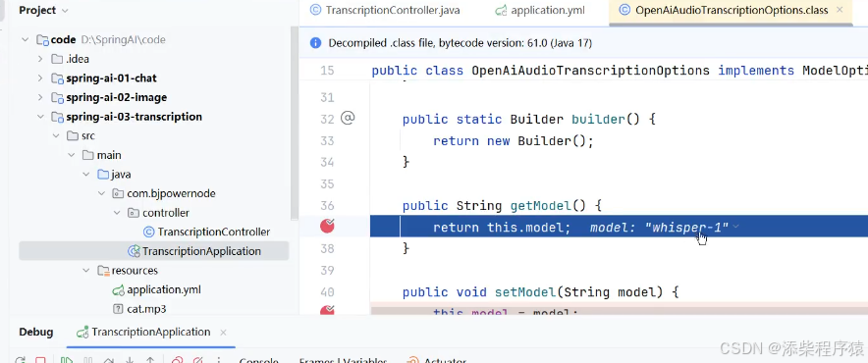Image resolution: width=868 pixels, height=363 pixels.
Task: Click the application.yml file icon in tree
Action: coord(119,289)
